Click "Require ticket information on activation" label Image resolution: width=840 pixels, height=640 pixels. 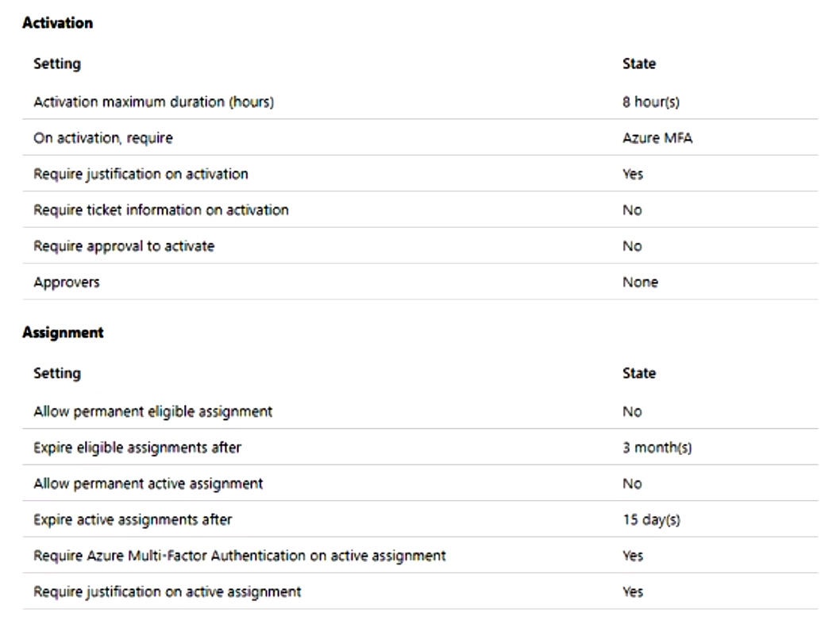(160, 210)
